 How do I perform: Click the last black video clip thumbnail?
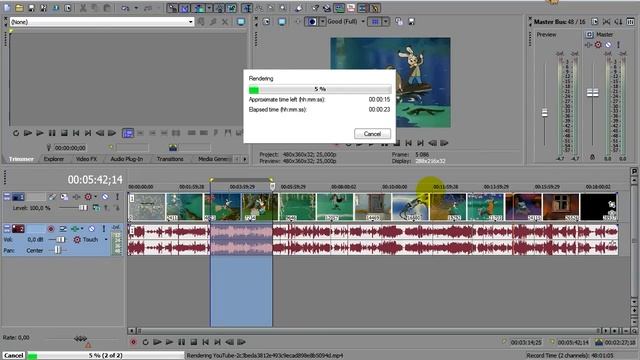click(598, 207)
